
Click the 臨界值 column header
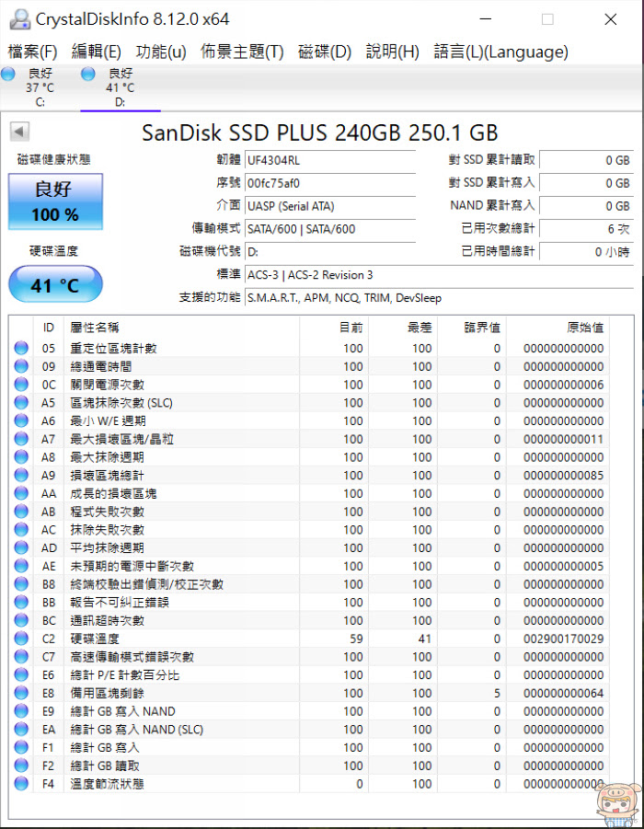tap(472, 328)
